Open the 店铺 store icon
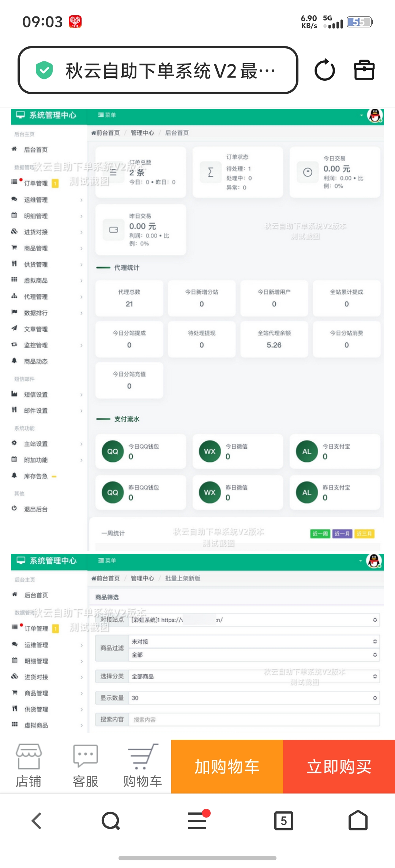Image resolution: width=395 pixels, height=868 pixels. (29, 766)
